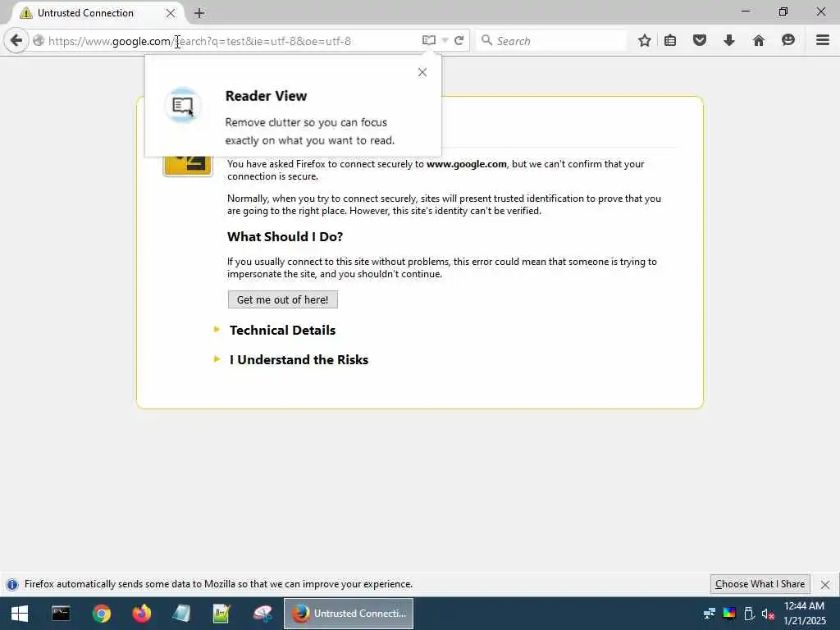Image resolution: width=840 pixels, height=630 pixels.
Task: Click Get me out of here! button
Action: pyautogui.click(x=283, y=300)
